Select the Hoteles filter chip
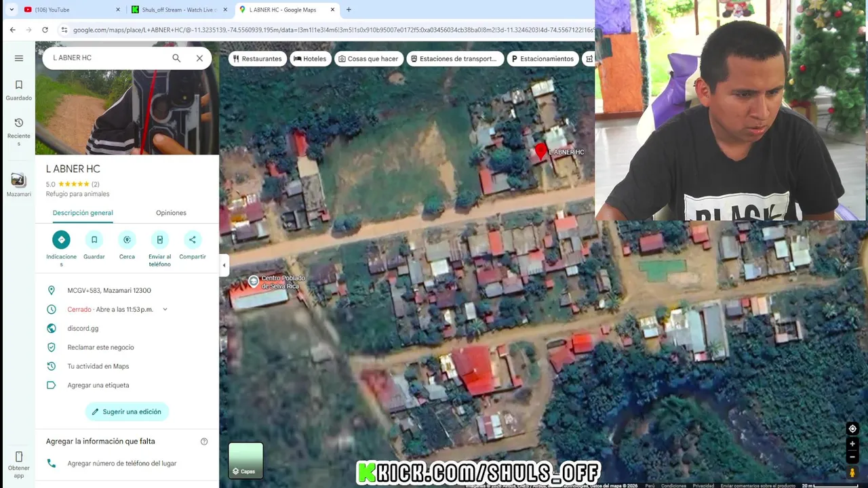 click(x=309, y=59)
